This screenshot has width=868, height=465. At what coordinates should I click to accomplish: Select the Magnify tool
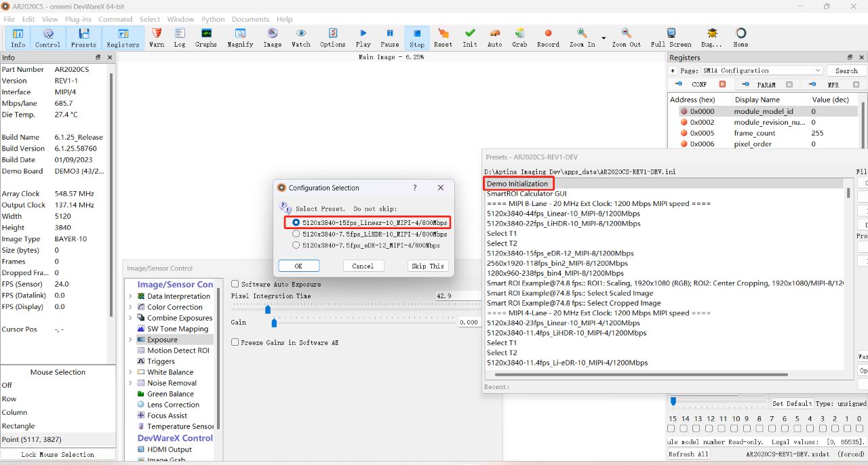tap(240, 37)
